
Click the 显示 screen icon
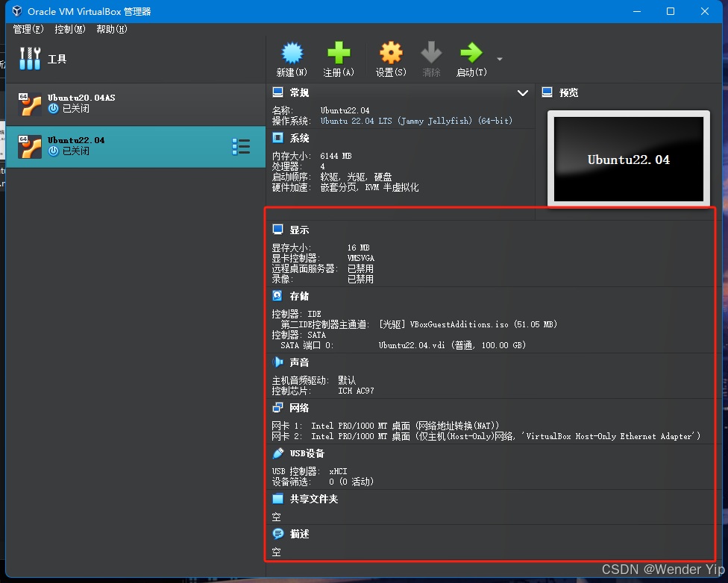tap(277, 230)
